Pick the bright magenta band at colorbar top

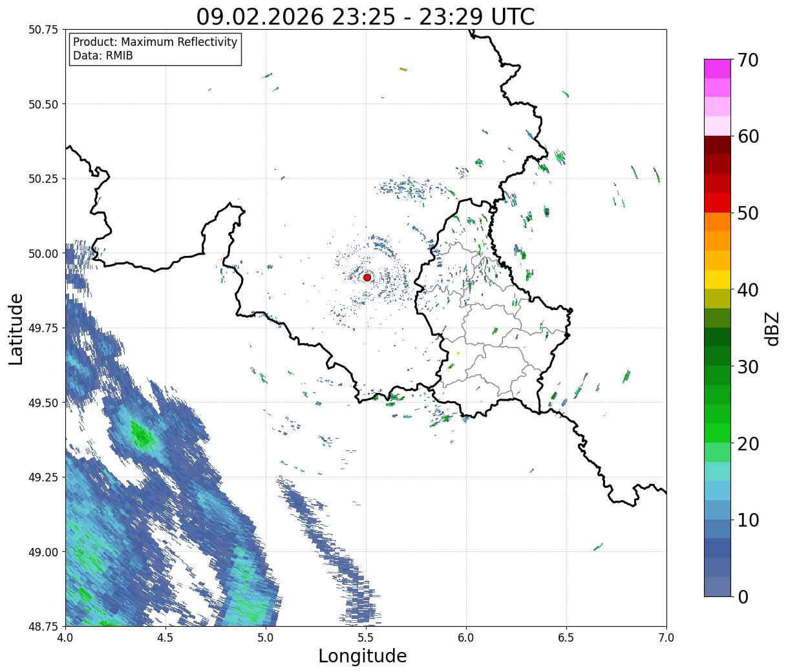(x=718, y=68)
